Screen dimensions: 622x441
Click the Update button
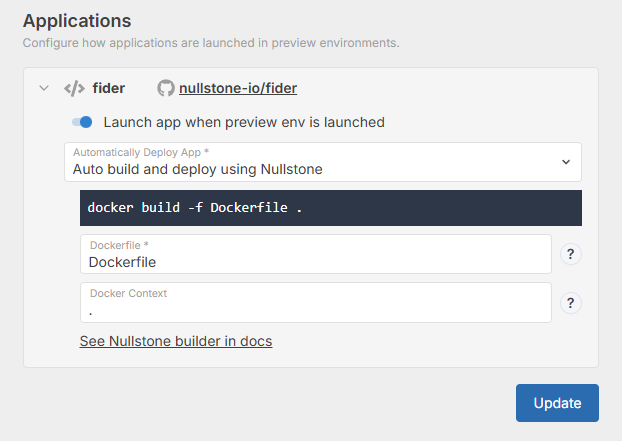click(557, 403)
